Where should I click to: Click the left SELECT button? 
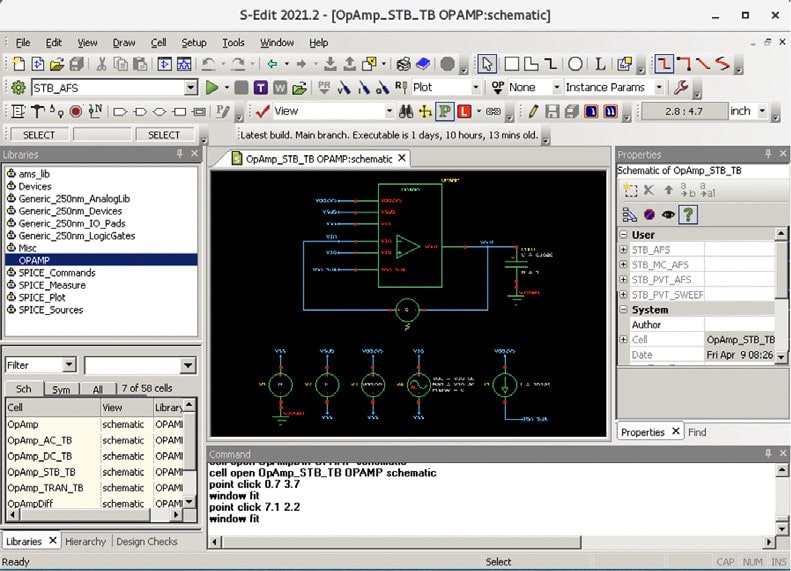tap(39, 135)
